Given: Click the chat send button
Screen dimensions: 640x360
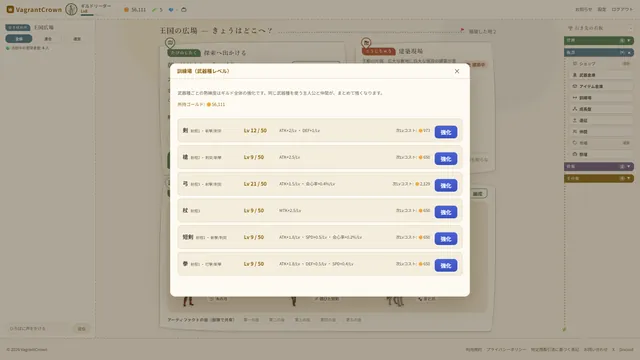Looking at the screenshot, I should pos(82,329).
